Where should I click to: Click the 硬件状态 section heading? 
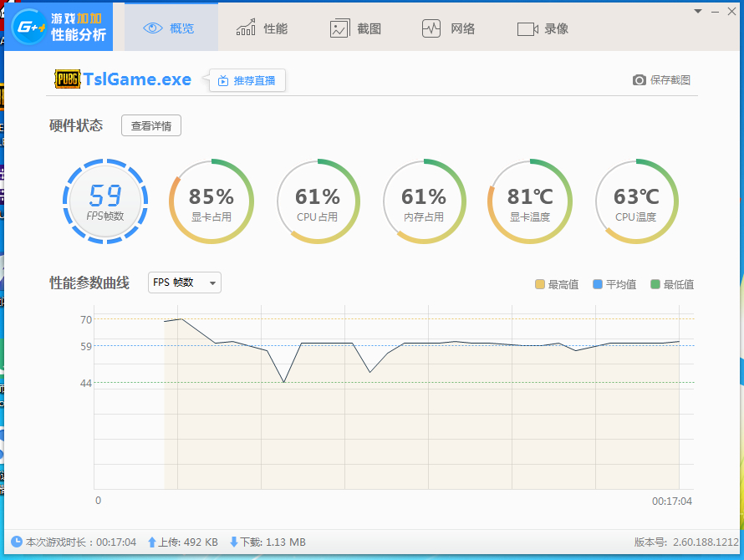point(76,125)
